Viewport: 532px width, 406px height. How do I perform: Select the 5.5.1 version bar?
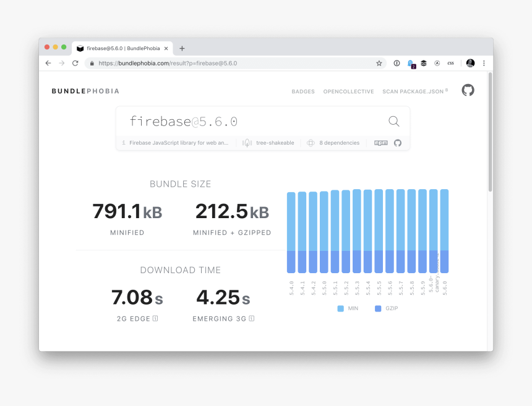coord(335,232)
